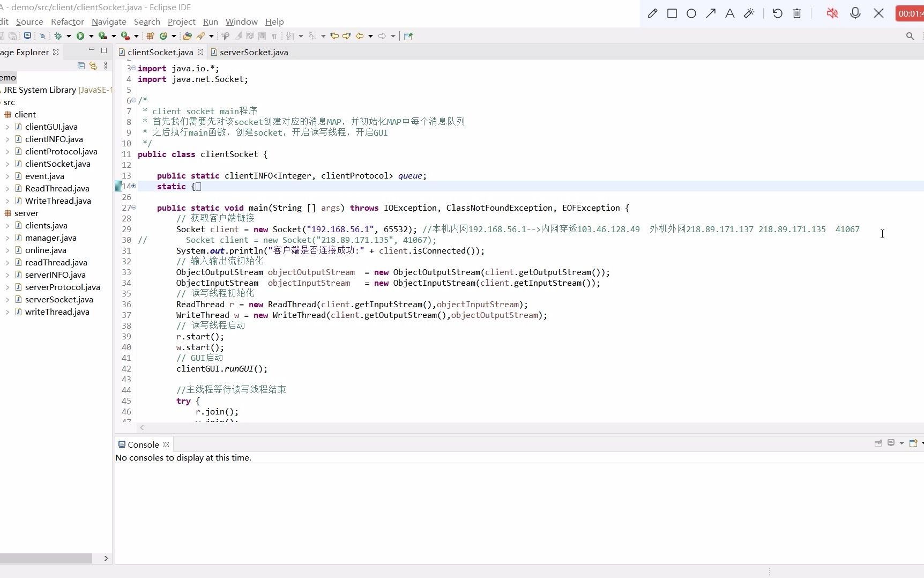Close the clientSocket.java editor tab
924x578 pixels.
click(200, 52)
